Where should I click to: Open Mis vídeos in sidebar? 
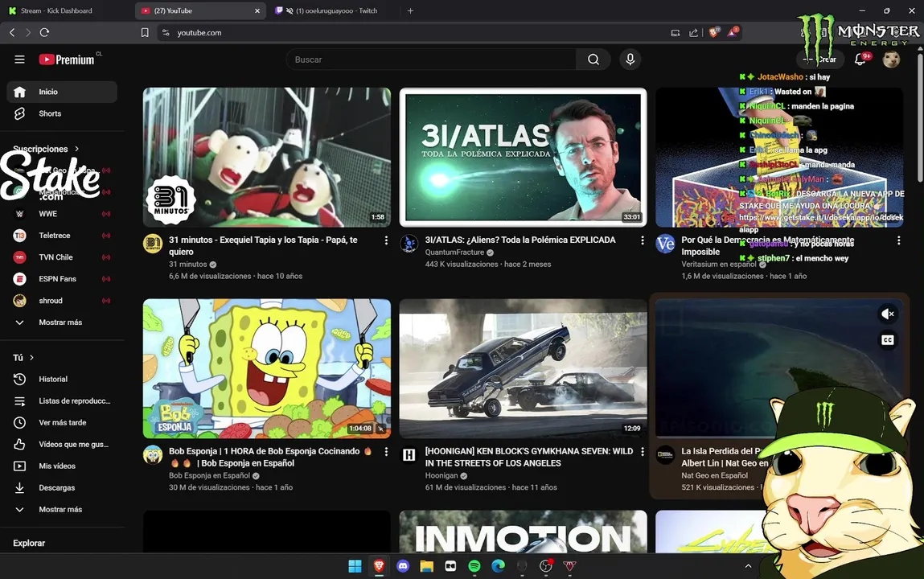(x=62, y=466)
